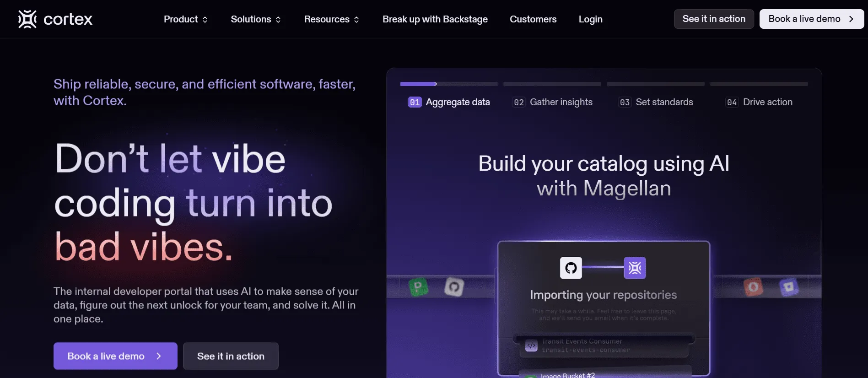Click the green P integration icon
Screen dimensions: 868x378
tap(418, 287)
